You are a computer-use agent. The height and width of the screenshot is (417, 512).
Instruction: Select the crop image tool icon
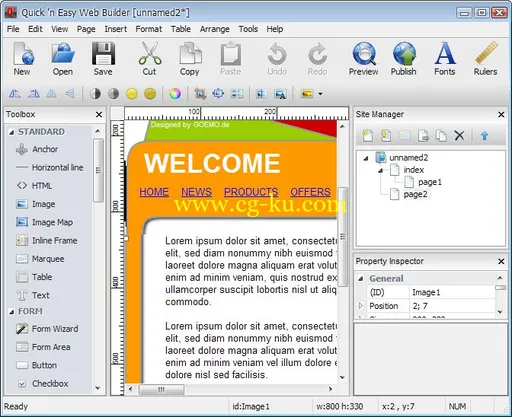coord(200,94)
